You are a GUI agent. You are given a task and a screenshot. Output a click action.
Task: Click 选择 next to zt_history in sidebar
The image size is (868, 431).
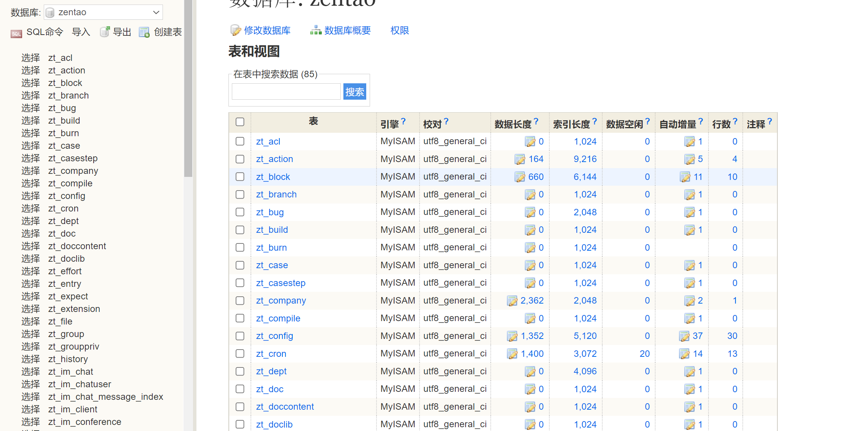[30, 359]
